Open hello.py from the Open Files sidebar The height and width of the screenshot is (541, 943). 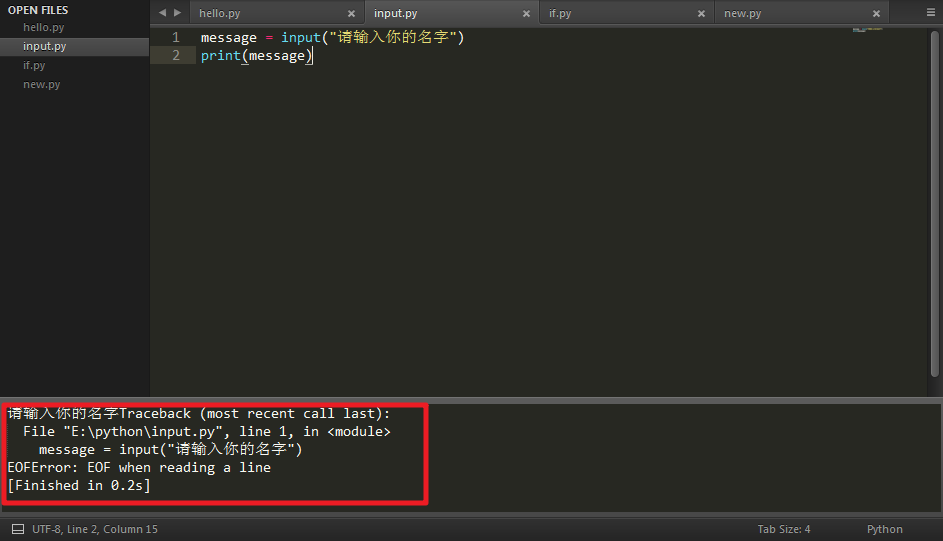pyautogui.click(x=43, y=28)
